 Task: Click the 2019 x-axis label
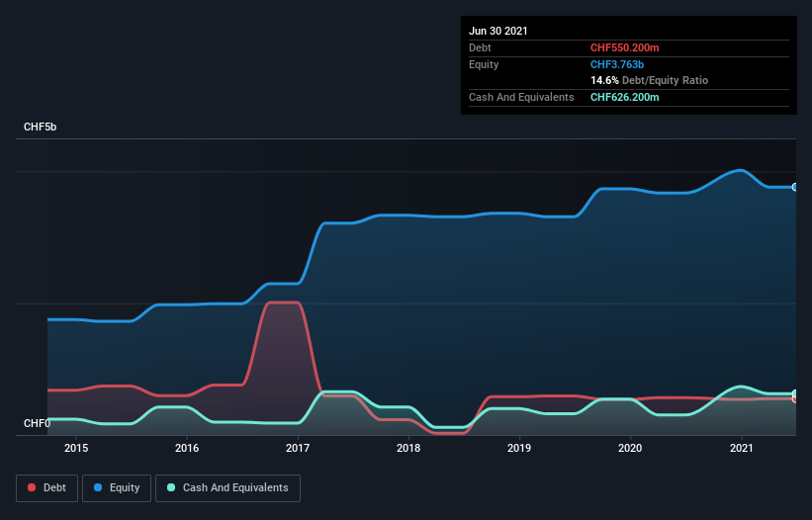pyautogui.click(x=519, y=448)
